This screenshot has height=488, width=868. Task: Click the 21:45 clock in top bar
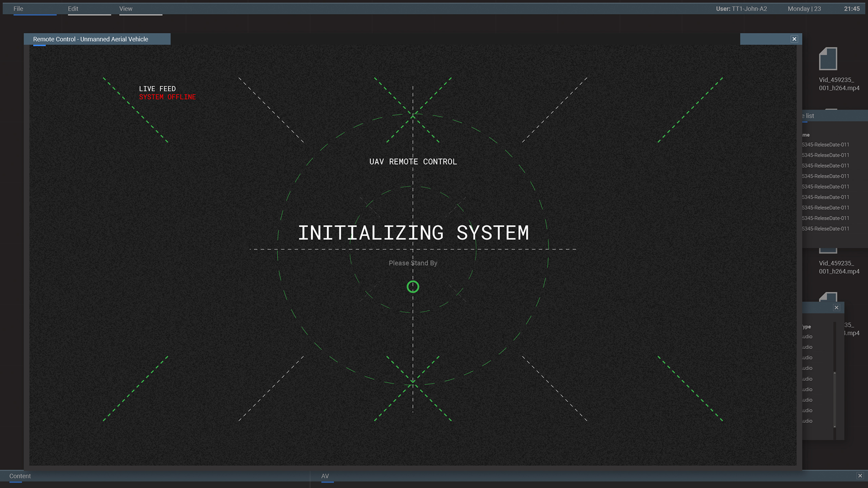click(x=852, y=9)
